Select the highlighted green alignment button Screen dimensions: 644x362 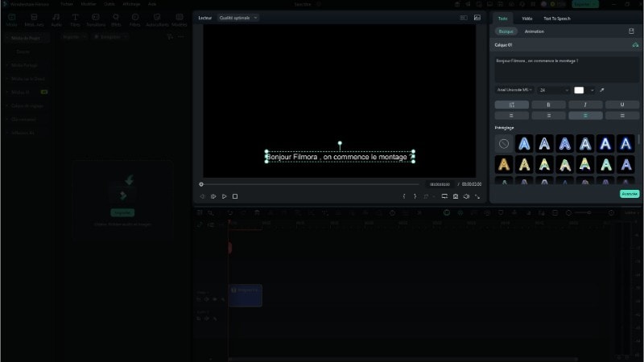pos(585,116)
